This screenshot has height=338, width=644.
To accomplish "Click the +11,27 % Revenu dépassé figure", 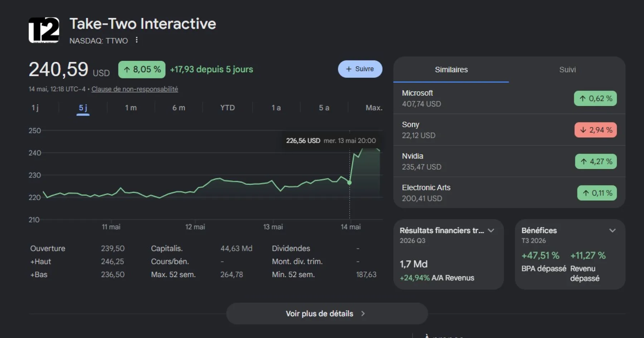I will (x=588, y=256).
